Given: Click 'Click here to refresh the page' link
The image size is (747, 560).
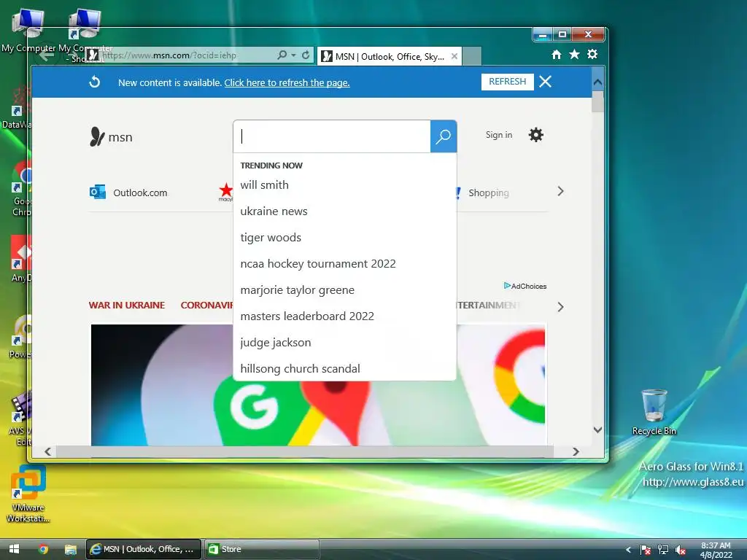Looking at the screenshot, I should click(x=287, y=83).
